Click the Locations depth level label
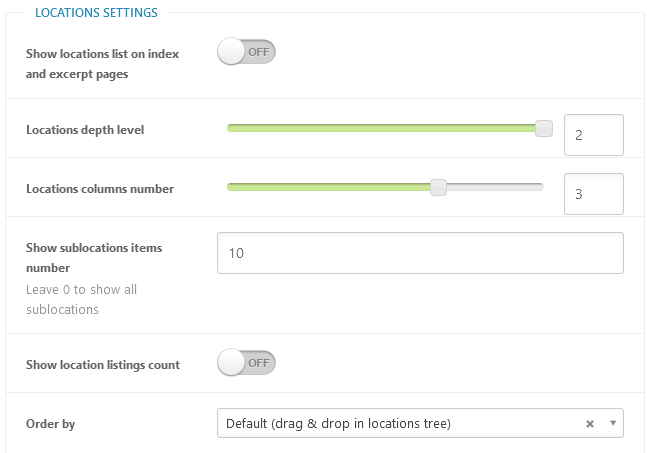 85,130
